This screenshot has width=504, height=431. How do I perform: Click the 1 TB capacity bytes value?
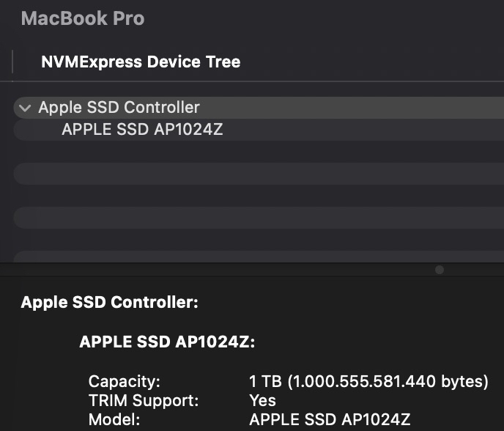pyautogui.click(x=368, y=381)
